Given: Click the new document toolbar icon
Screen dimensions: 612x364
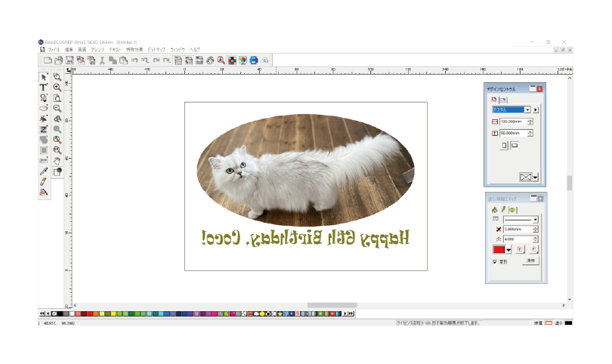Looking at the screenshot, I should click(x=48, y=60).
